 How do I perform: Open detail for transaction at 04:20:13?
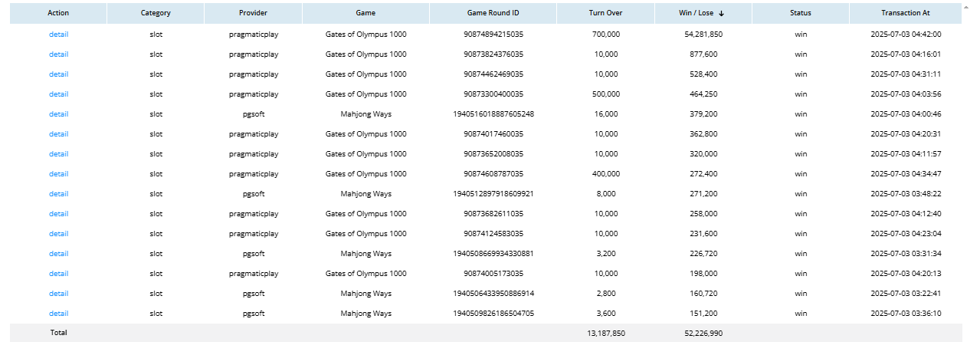[58, 274]
